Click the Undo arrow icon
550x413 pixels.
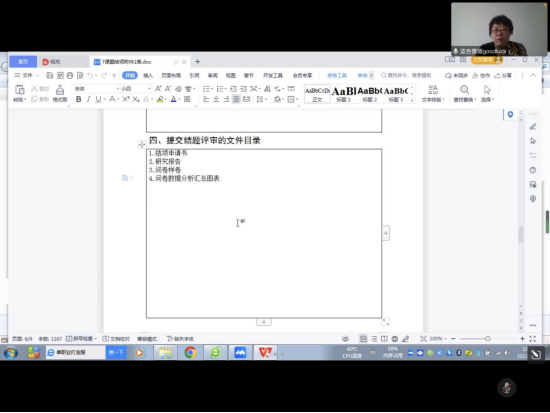tap(90, 75)
